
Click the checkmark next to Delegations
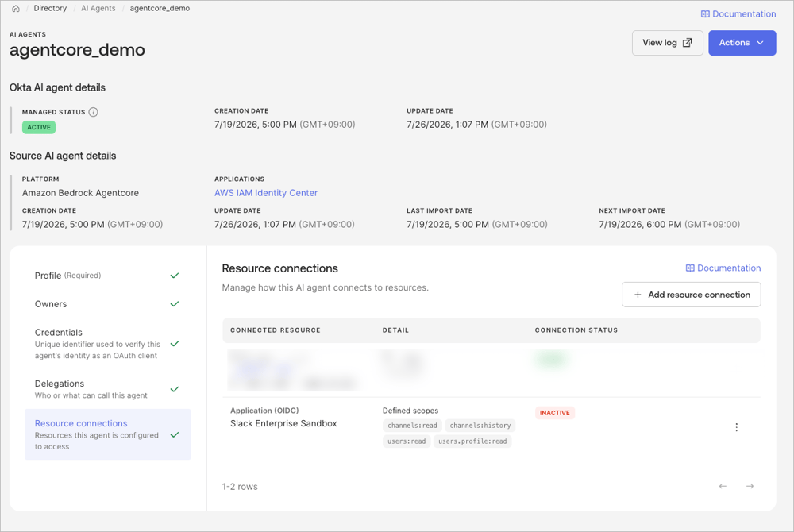click(175, 389)
